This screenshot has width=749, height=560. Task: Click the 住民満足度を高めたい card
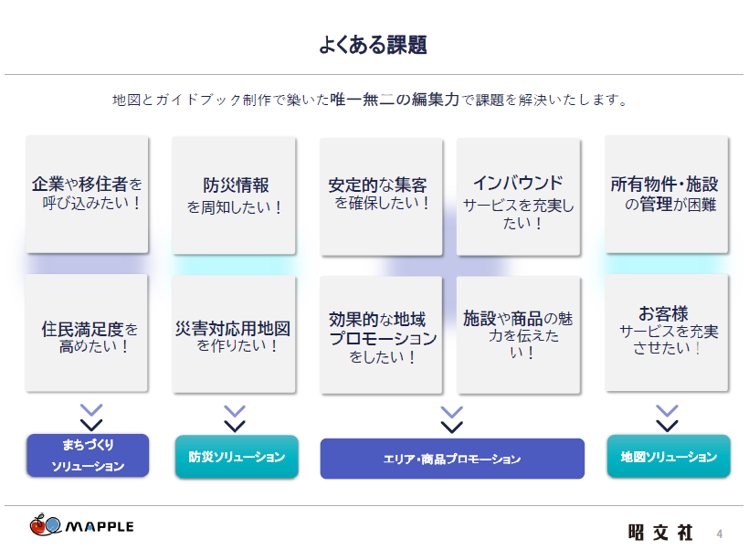[87, 333]
